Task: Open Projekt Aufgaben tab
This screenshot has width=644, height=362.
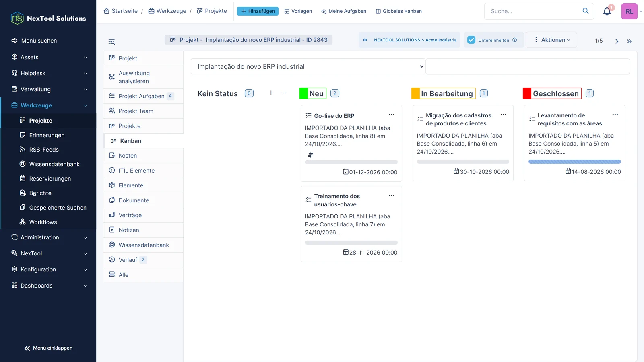Action: pyautogui.click(x=143, y=96)
